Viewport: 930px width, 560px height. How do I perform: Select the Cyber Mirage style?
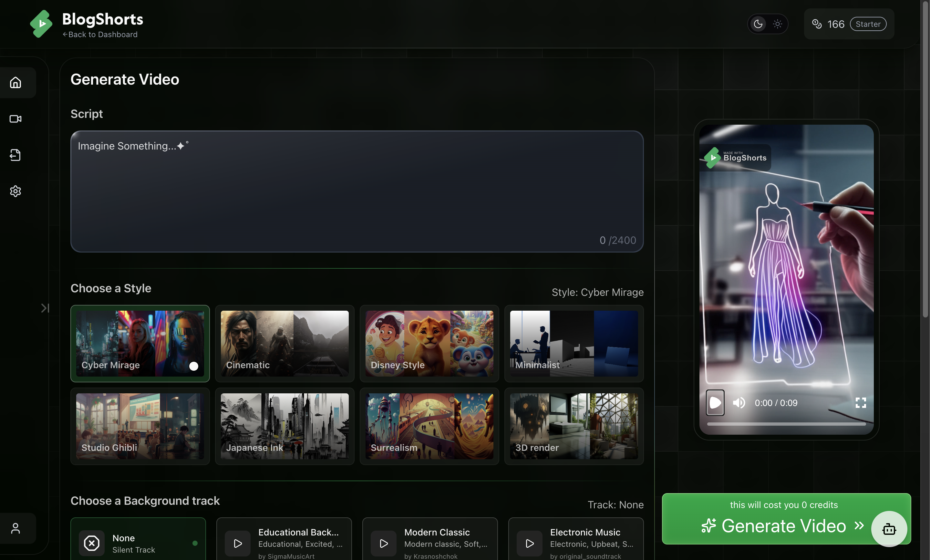coord(140,343)
